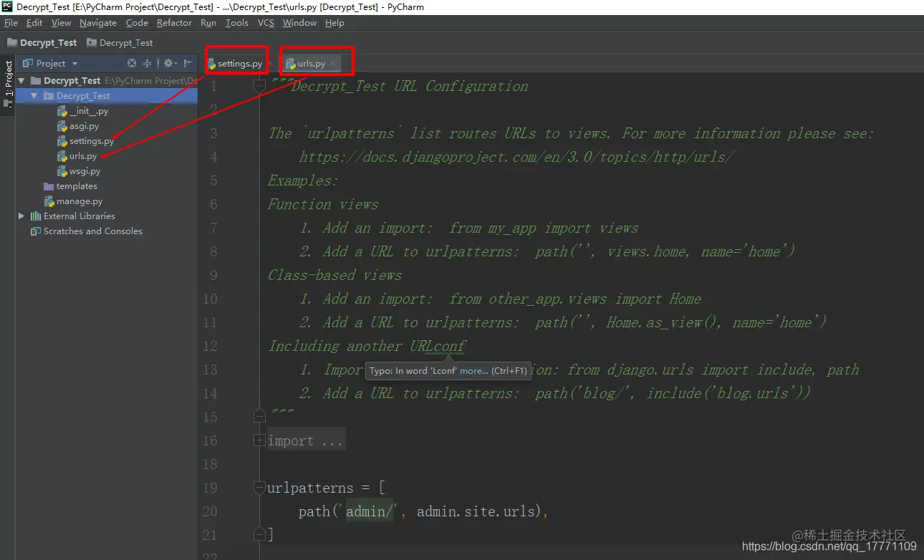Image resolution: width=924 pixels, height=560 pixels.
Task: Click the templates folder icon
Action: (x=49, y=186)
